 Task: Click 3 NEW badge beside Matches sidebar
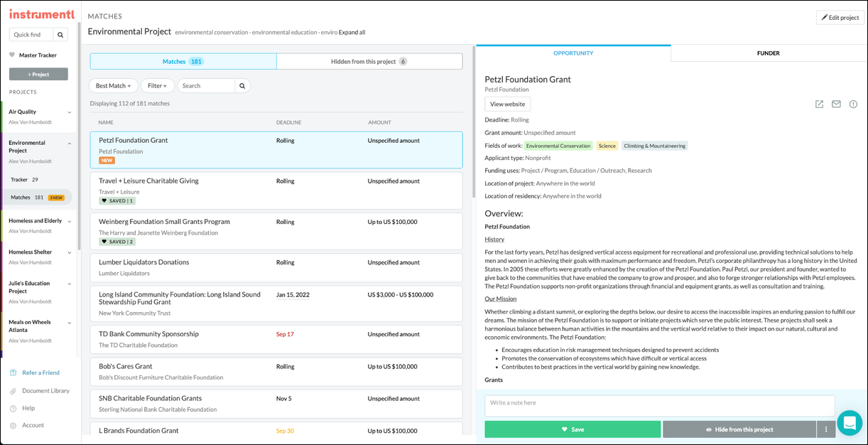click(x=55, y=198)
